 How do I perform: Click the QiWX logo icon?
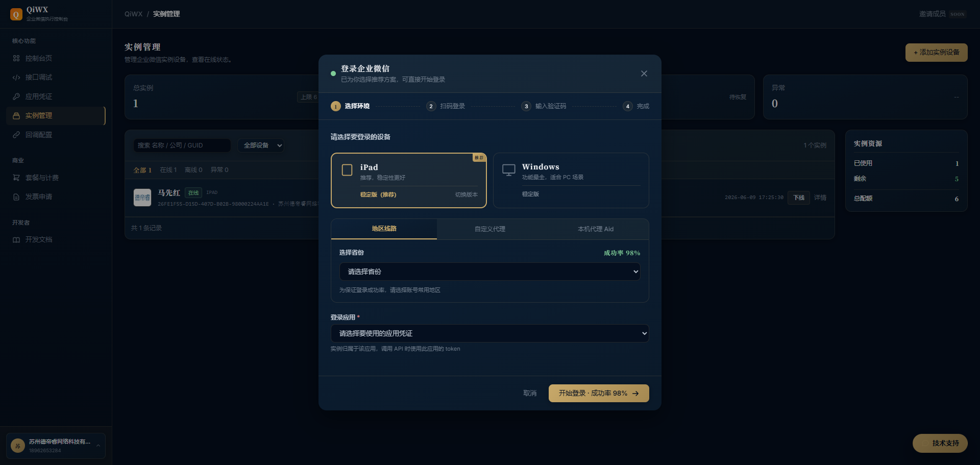click(16, 14)
